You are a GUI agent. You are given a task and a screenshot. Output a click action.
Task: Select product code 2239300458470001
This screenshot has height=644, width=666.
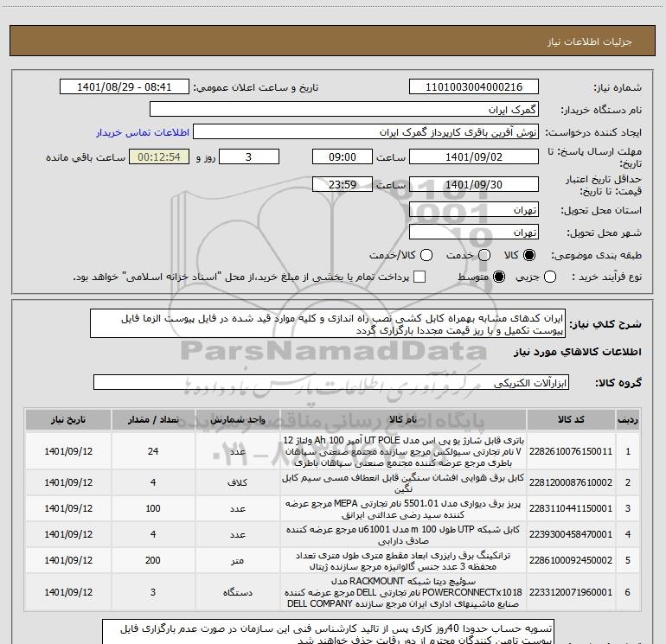[x=571, y=534]
